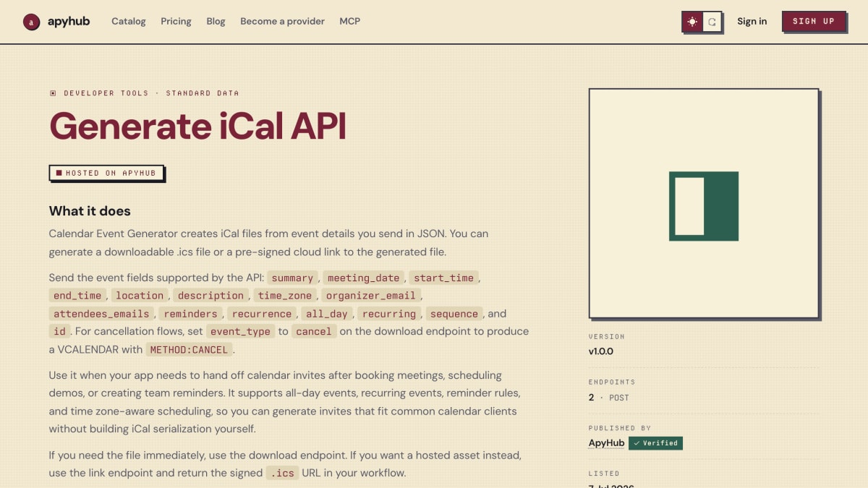The width and height of the screenshot is (868, 488).
Task: Click the end_time code chip
Action: click(x=77, y=296)
